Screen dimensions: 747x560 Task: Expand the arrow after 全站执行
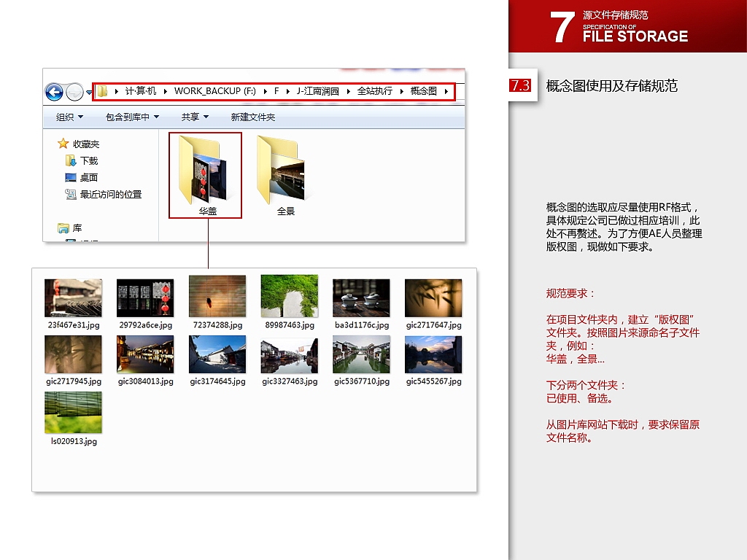point(402,91)
